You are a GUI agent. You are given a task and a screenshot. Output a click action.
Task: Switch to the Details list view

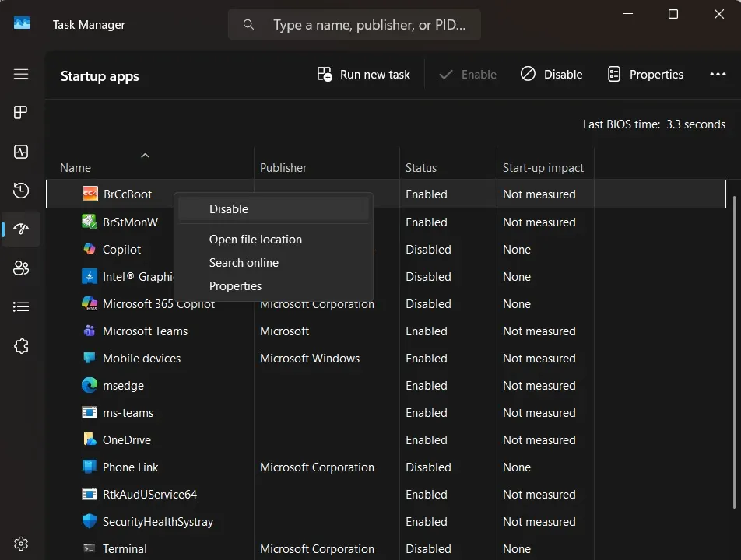tap(21, 306)
